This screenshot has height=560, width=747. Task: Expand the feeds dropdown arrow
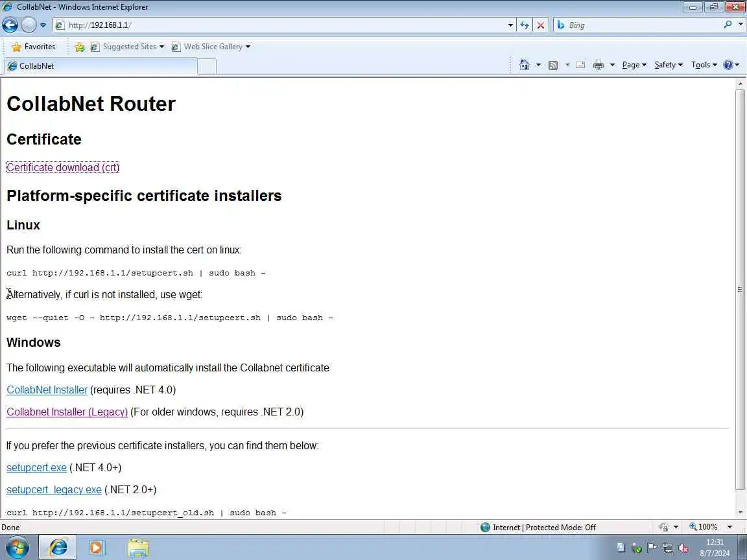click(x=567, y=65)
